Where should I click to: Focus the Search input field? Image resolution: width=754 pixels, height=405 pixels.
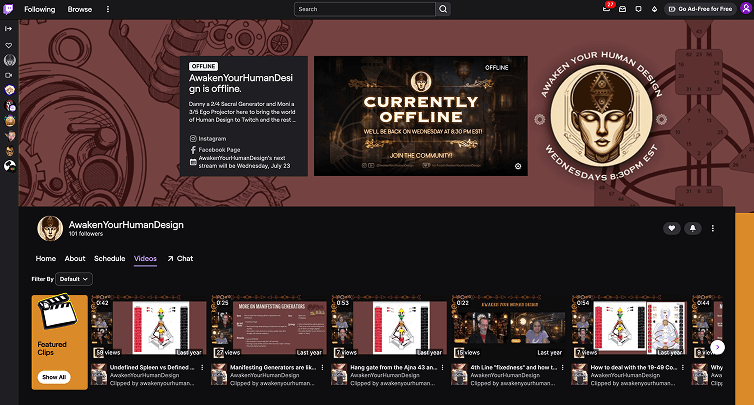click(364, 9)
